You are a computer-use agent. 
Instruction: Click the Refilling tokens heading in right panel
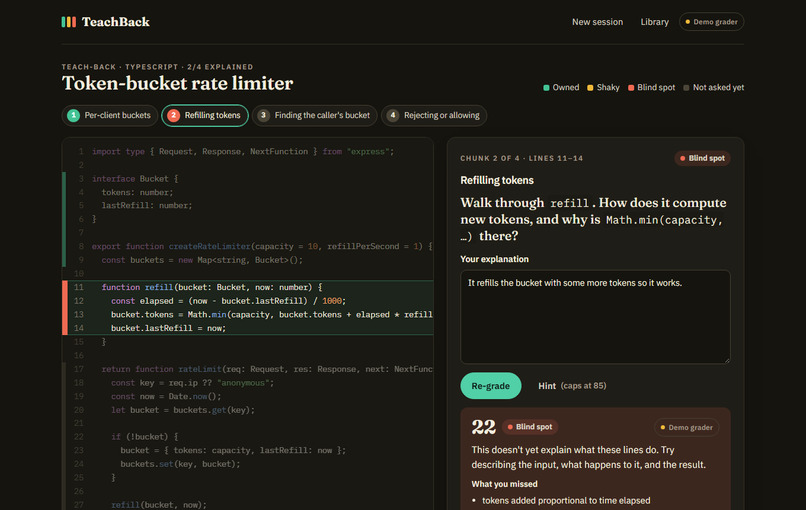497,180
